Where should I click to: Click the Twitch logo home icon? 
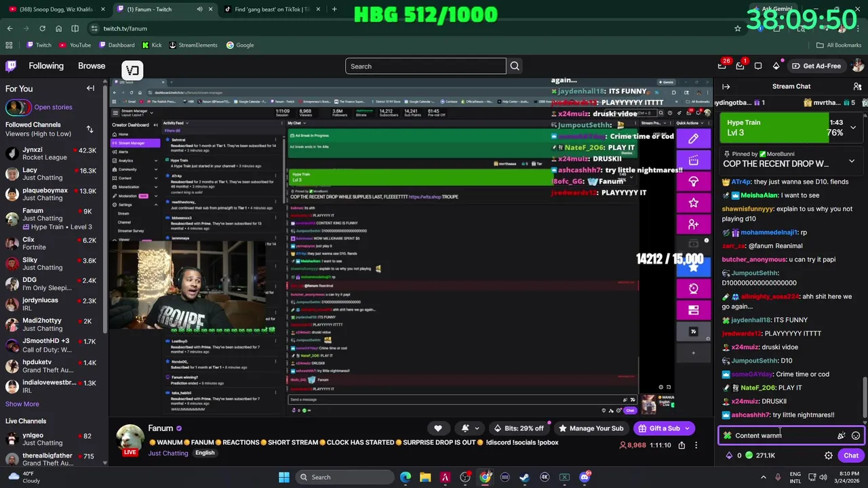pyautogui.click(x=11, y=66)
